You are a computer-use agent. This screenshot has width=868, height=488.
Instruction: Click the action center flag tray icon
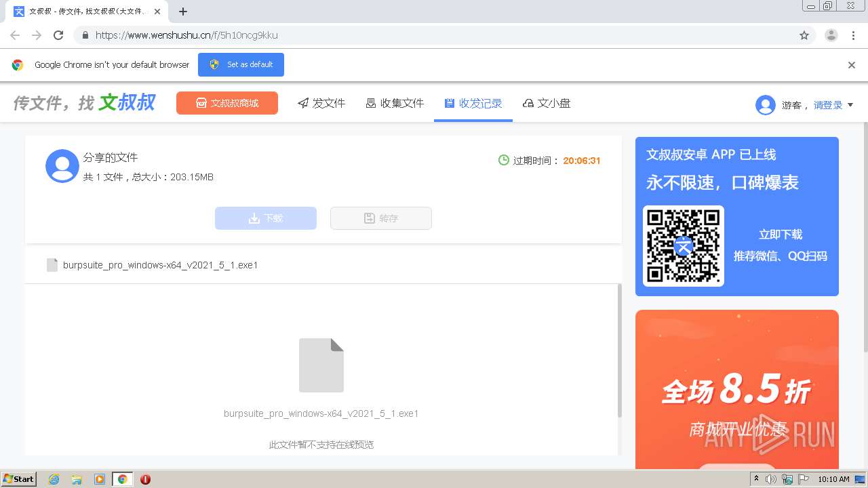[x=804, y=479]
